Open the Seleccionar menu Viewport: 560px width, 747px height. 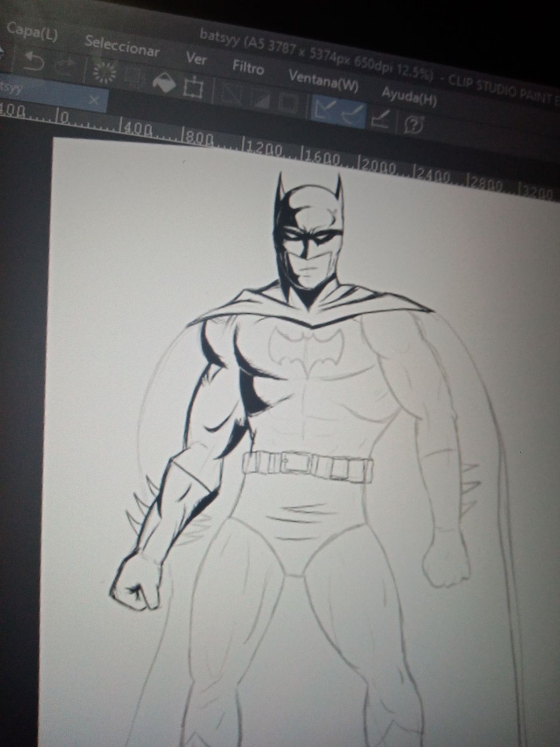(x=122, y=46)
